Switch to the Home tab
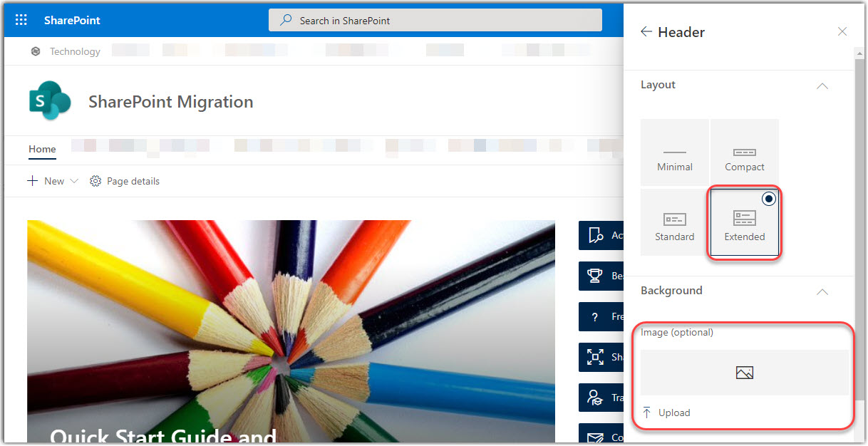The image size is (868, 446). [x=41, y=150]
